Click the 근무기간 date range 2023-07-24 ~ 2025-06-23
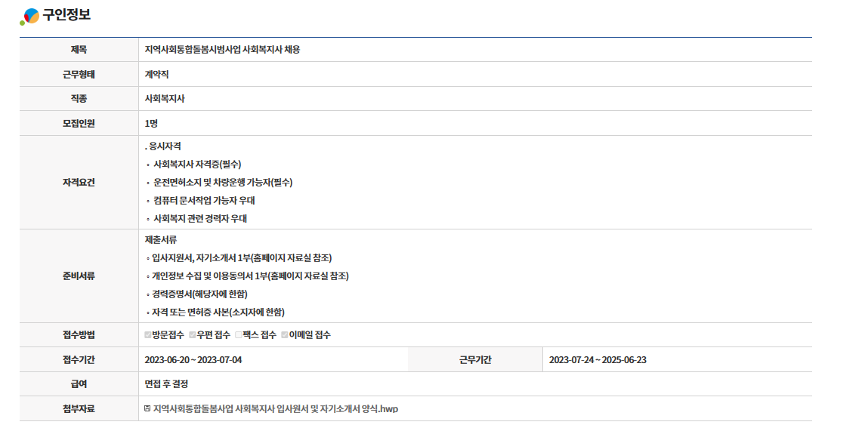868x428 pixels. 598,359
